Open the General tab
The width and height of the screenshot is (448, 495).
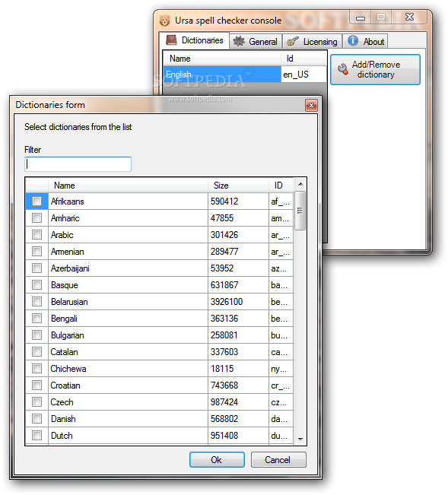[255, 41]
